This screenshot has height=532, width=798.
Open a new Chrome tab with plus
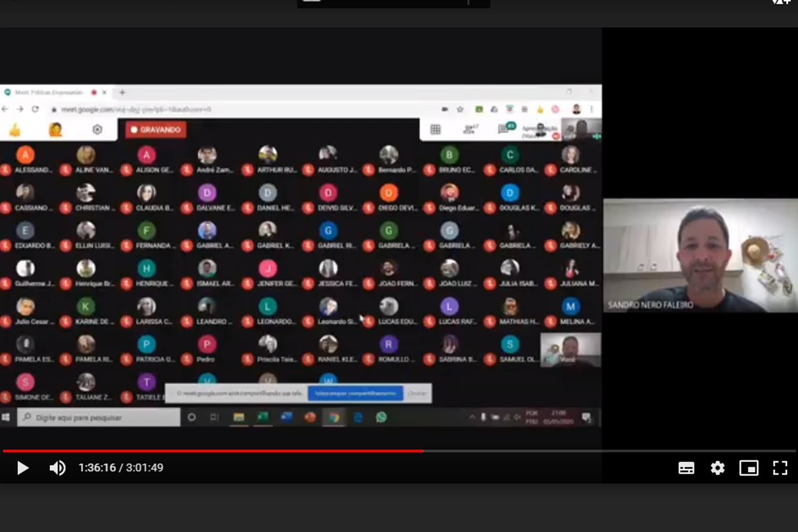tap(122, 93)
